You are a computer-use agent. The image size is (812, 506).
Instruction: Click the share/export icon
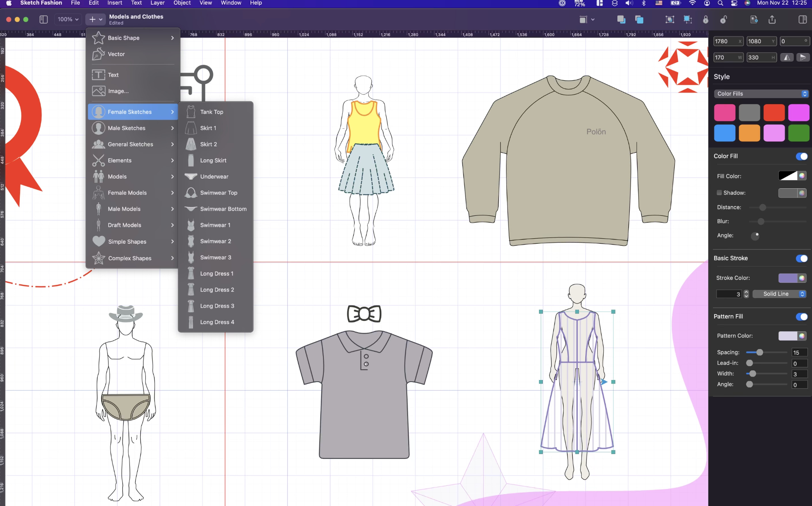pyautogui.click(x=772, y=19)
